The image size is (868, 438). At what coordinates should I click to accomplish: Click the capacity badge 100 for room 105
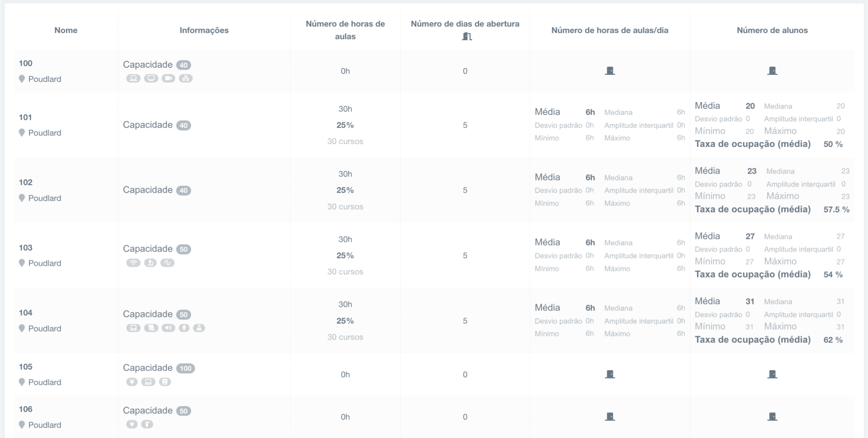(x=185, y=368)
